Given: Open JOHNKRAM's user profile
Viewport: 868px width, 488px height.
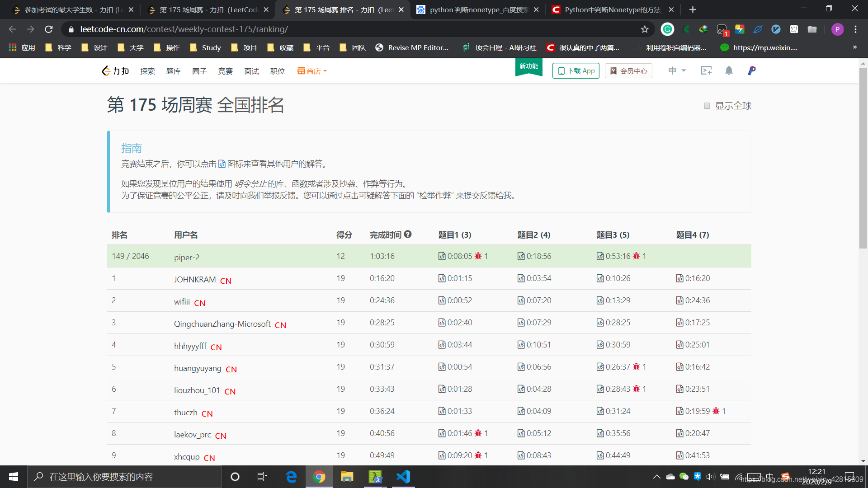Looking at the screenshot, I should pos(195,280).
